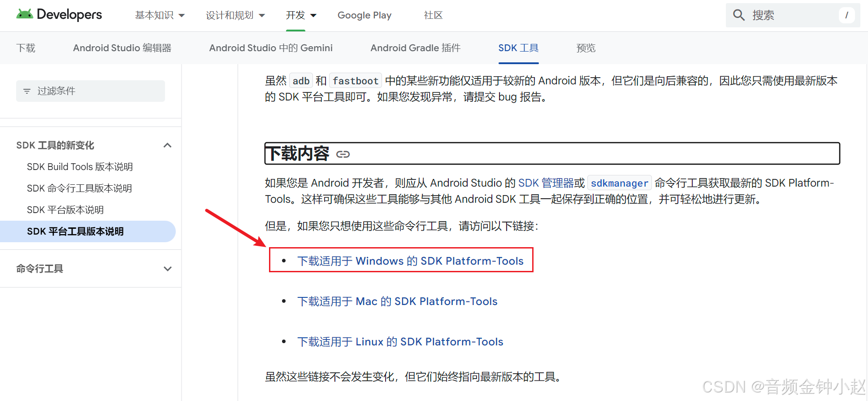Click the 下载内容 heading text
This screenshot has width=868, height=401.
pos(297,154)
